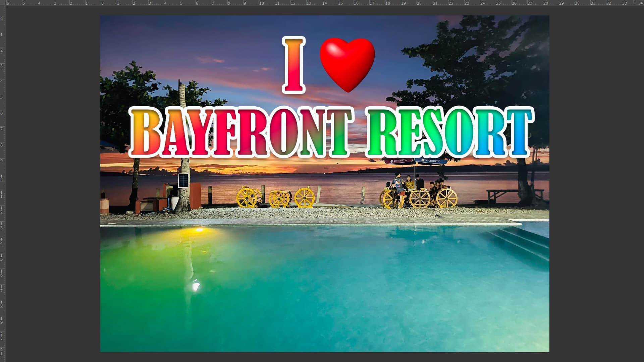Click the bright underwater pool light
The image size is (644, 362).
[196, 286]
